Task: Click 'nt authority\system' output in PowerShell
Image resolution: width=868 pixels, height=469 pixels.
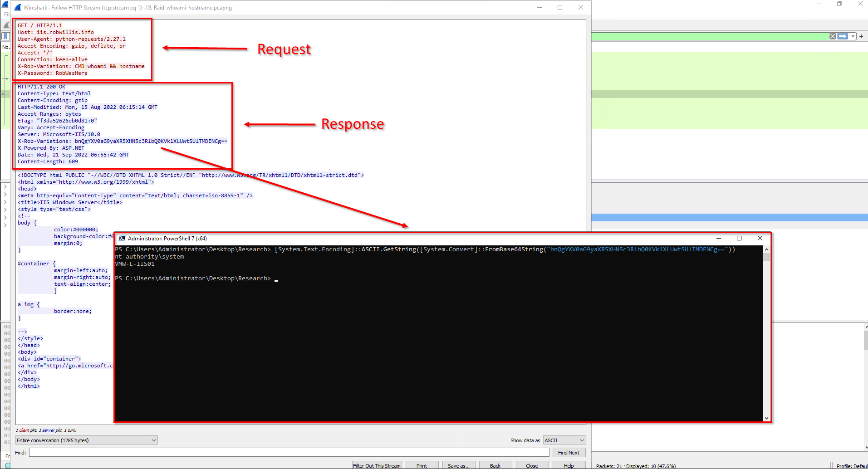Action: click(149, 256)
